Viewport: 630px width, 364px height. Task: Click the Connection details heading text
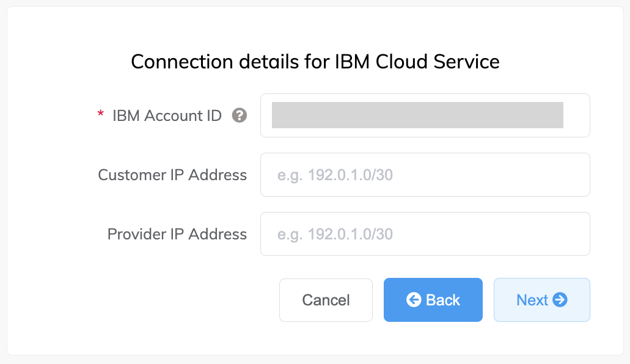point(315,62)
